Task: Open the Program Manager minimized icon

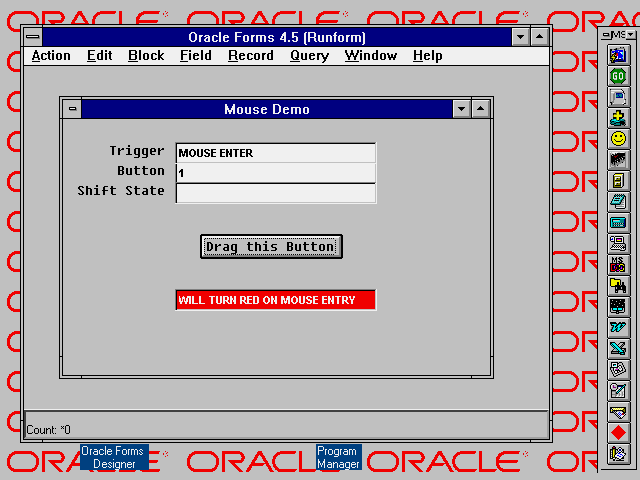Action: pyautogui.click(x=338, y=457)
